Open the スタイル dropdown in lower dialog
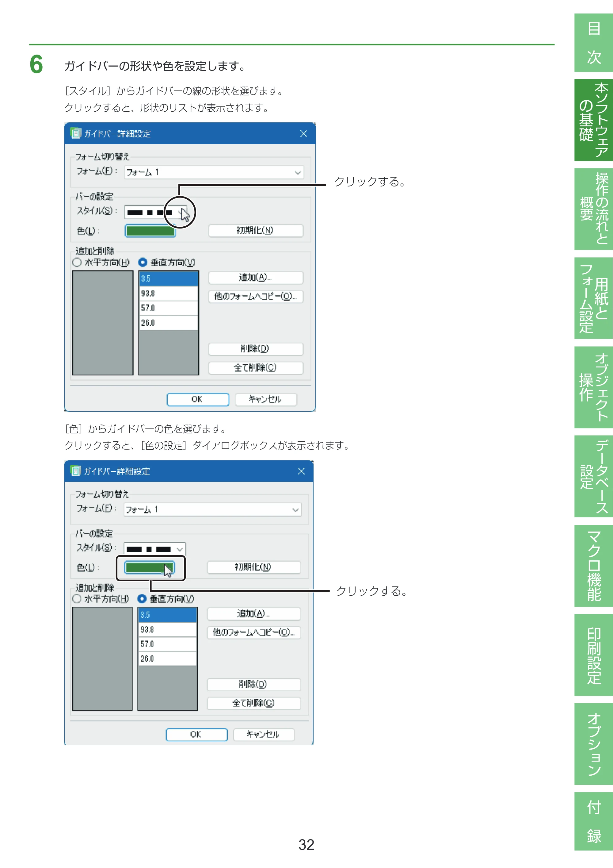The image size is (613, 868). (x=180, y=549)
